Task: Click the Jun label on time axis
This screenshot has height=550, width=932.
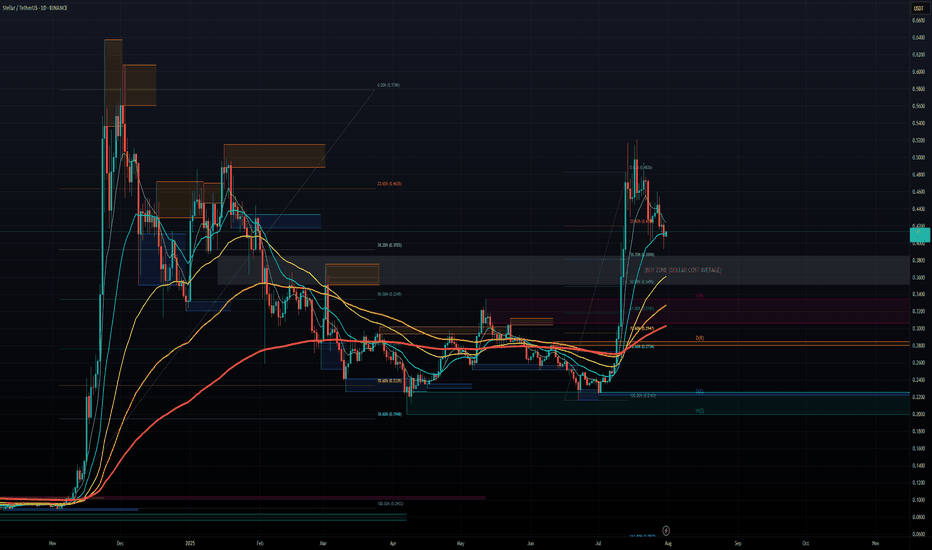Action: coord(530,543)
